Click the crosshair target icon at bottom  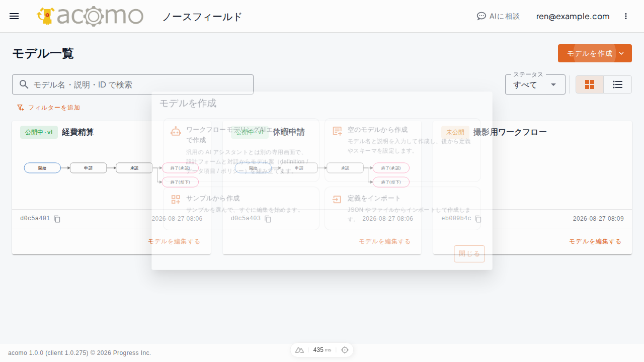345,350
